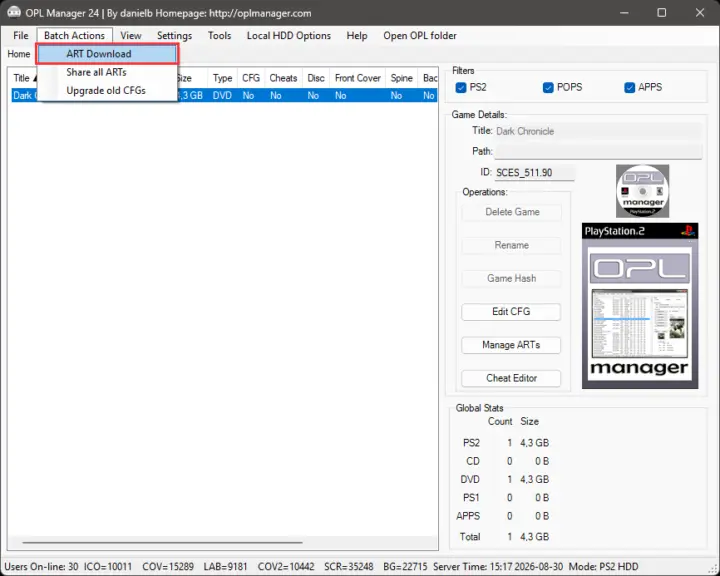
Task: Open the Tools menu
Action: tap(219, 35)
